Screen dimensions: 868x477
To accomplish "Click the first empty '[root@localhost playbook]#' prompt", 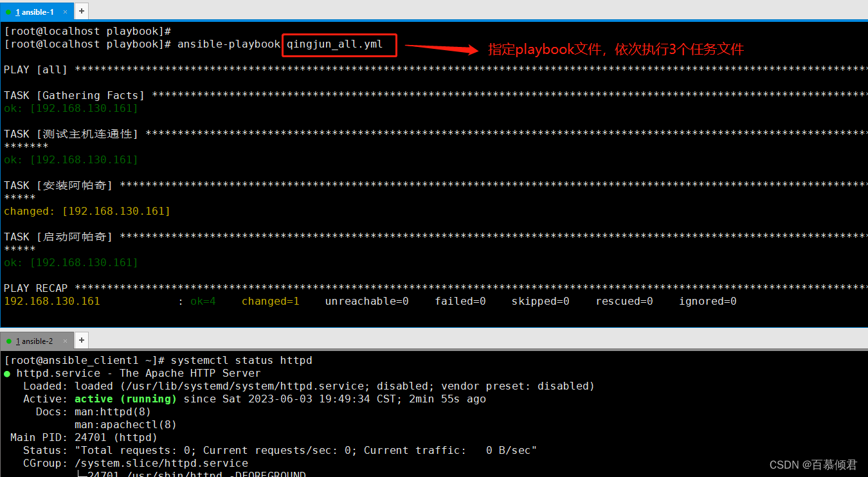I will pos(87,31).
